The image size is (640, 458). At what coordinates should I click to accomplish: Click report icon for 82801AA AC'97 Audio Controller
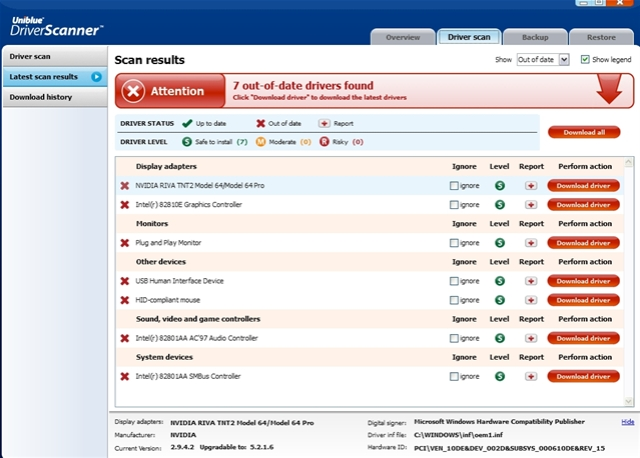(531, 338)
